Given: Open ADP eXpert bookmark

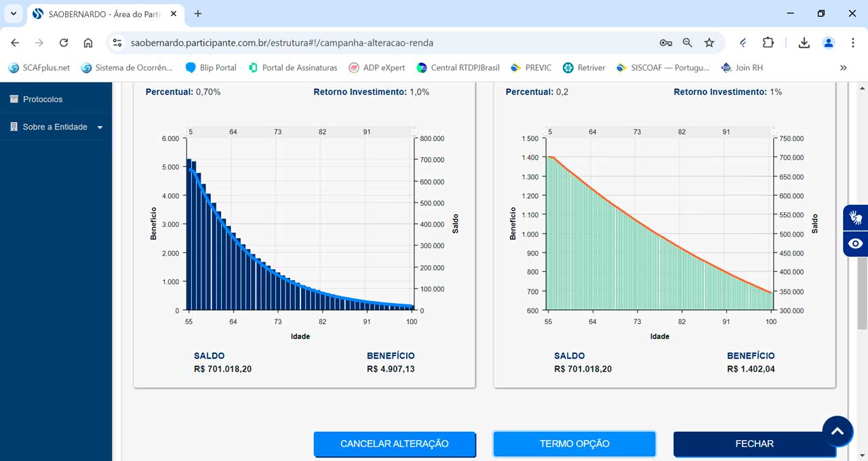Looking at the screenshot, I should pyautogui.click(x=377, y=68).
